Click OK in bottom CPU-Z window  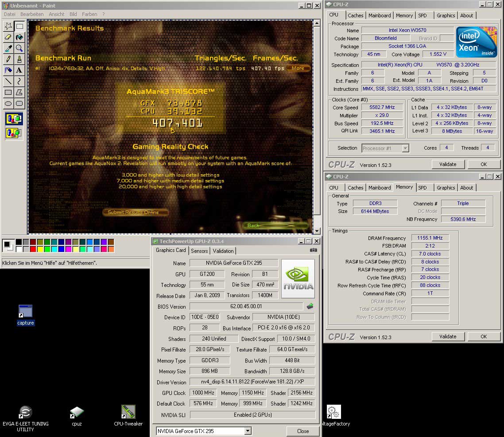coord(484,336)
